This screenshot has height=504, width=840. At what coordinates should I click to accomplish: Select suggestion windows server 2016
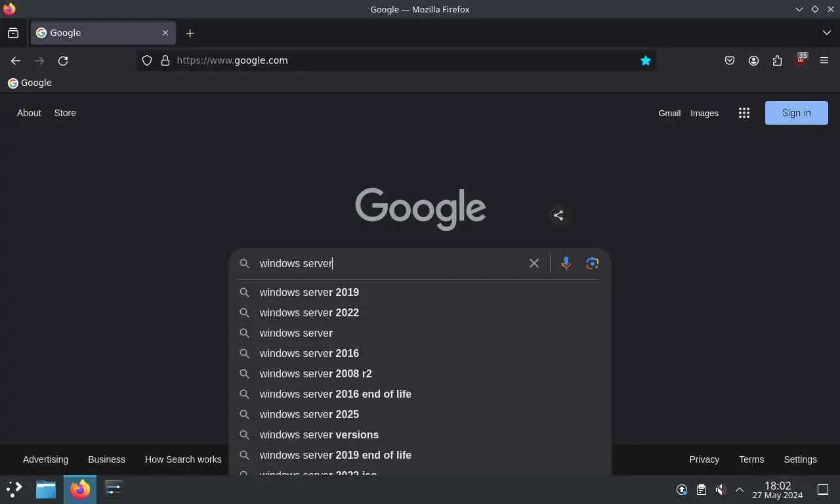(420, 353)
